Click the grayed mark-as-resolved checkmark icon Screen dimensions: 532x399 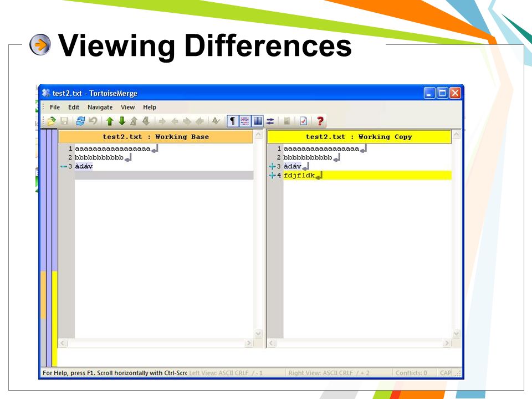click(216, 121)
